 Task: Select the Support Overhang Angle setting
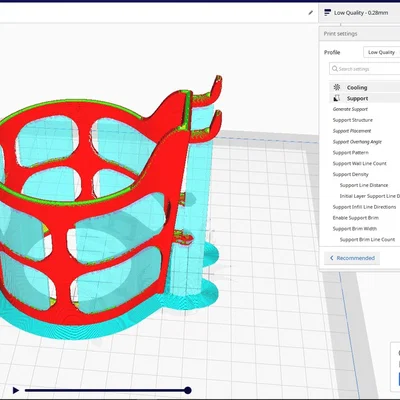point(357,142)
